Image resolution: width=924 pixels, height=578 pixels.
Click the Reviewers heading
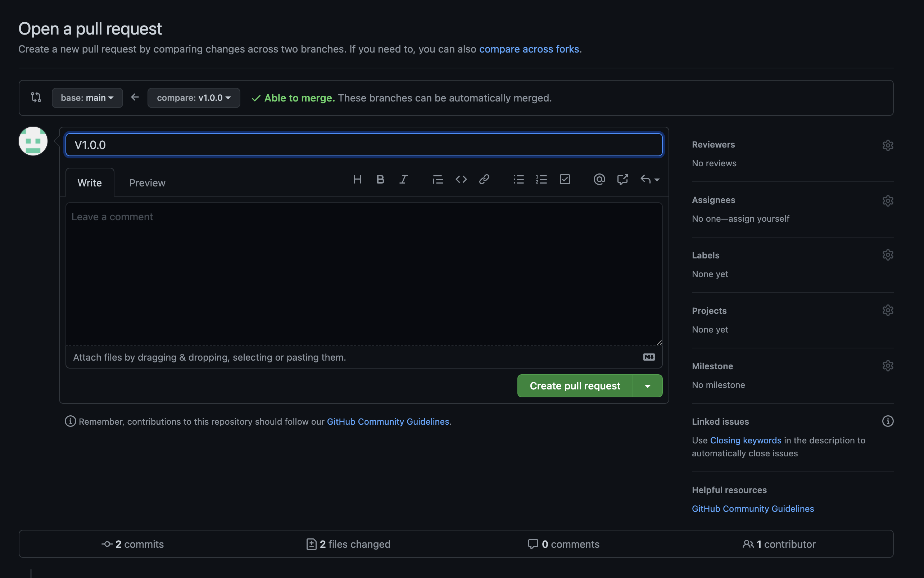[x=714, y=145]
